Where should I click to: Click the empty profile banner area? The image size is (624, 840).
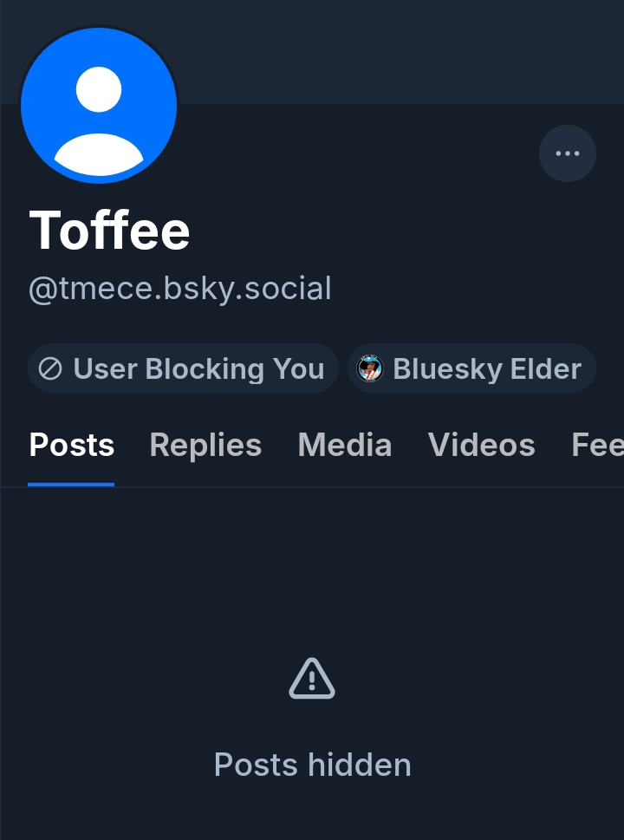pyautogui.click(x=390, y=52)
